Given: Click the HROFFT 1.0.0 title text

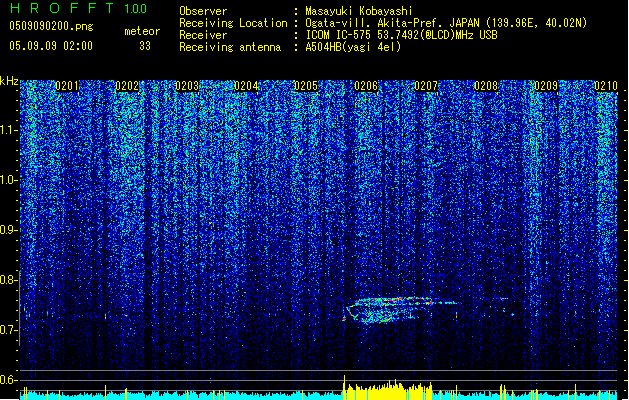Looking at the screenshot, I should click(79, 8).
